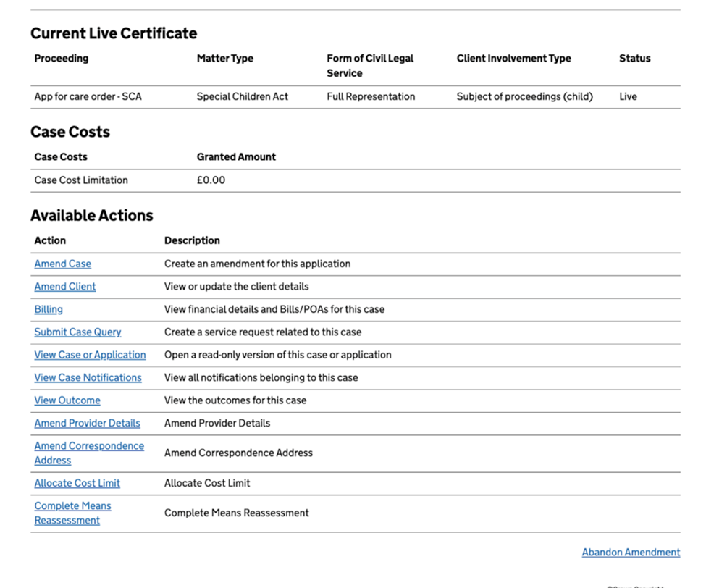Click Abandon Amendment link
This screenshot has width=727, height=588.
pos(631,553)
